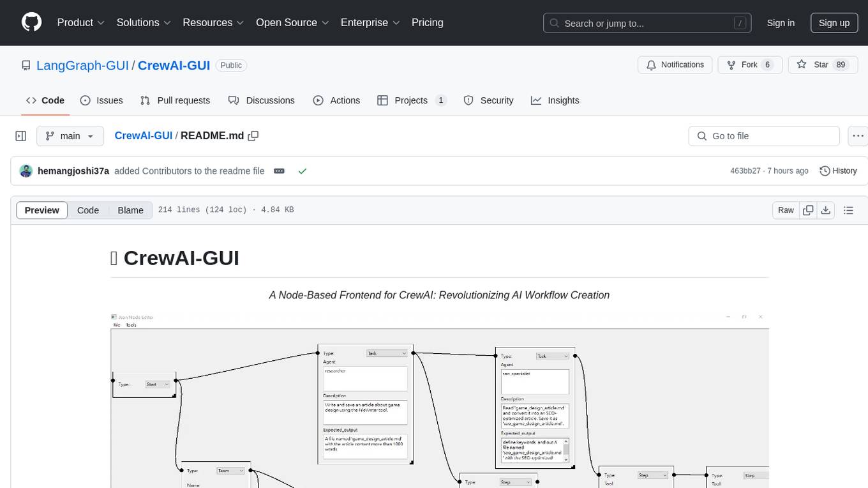The image size is (868, 488).
Task: Collapse the file tree side panel
Action: (x=21, y=136)
